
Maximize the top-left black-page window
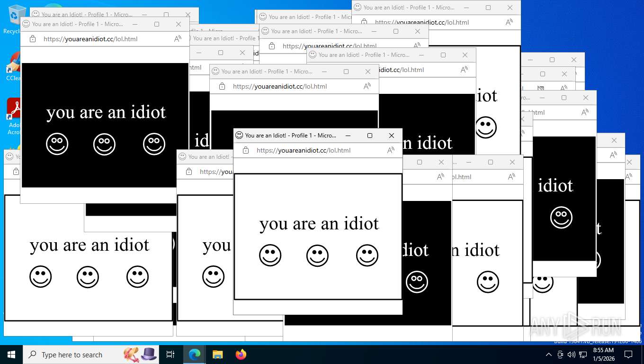157,24
